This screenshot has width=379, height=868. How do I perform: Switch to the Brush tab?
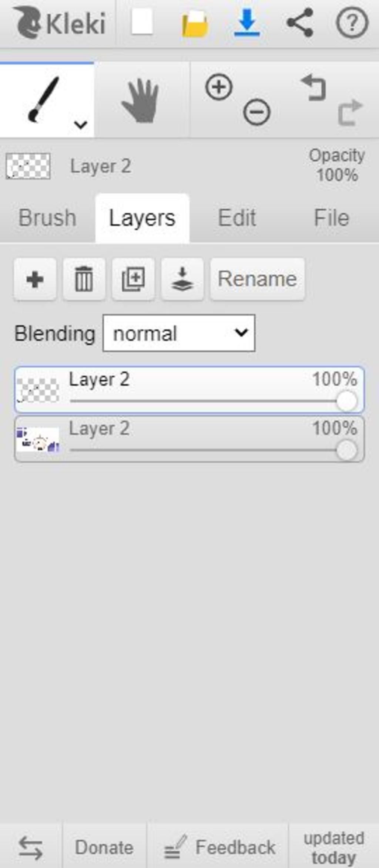pos(47,218)
